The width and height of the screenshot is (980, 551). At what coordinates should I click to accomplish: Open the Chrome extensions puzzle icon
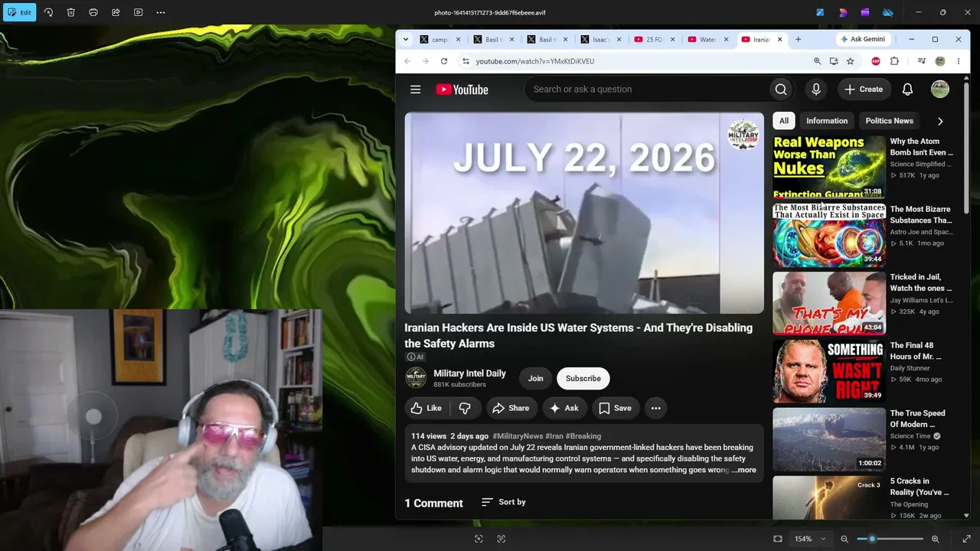[894, 61]
